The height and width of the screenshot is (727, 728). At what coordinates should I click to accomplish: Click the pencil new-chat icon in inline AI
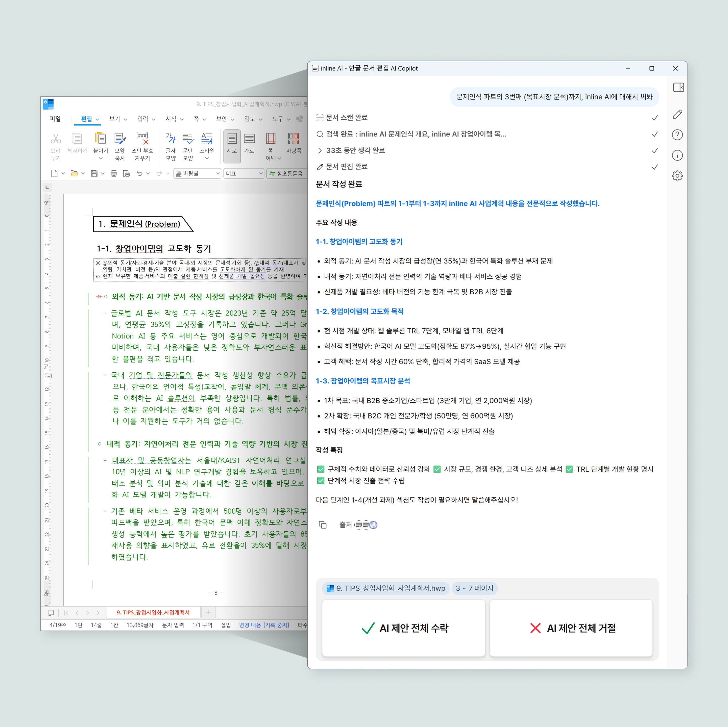click(677, 114)
